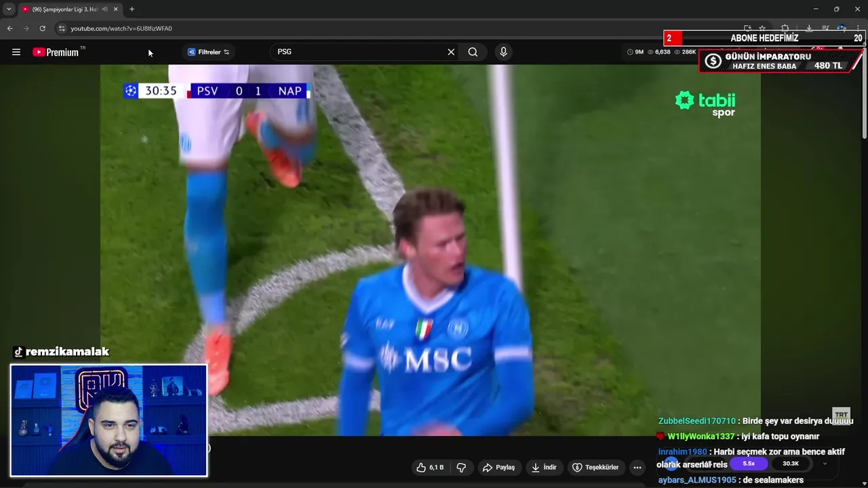The width and height of the screenshot is (868, 488).
Task: Clear the PSG search text
Action: coord(451,52)
